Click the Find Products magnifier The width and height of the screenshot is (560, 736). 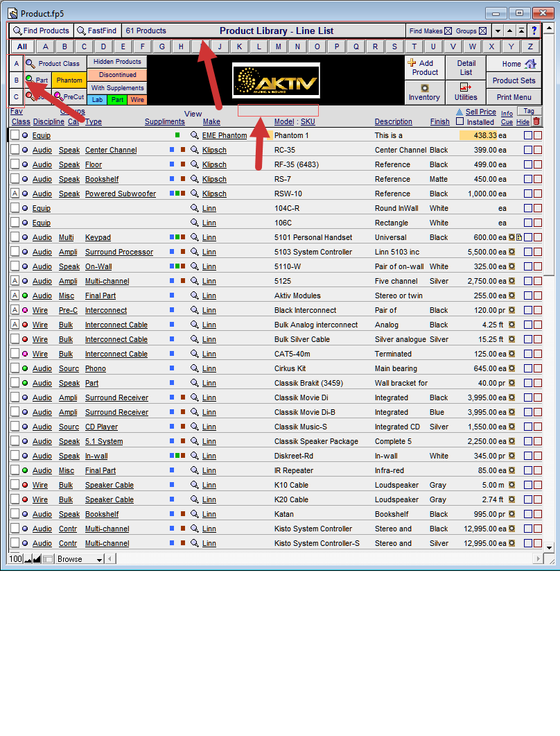(42, 31)
